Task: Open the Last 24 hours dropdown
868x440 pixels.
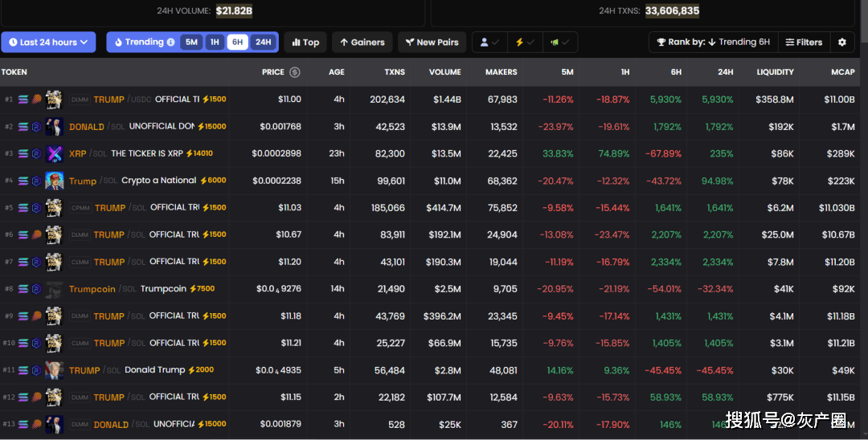Action: [48, 42]
